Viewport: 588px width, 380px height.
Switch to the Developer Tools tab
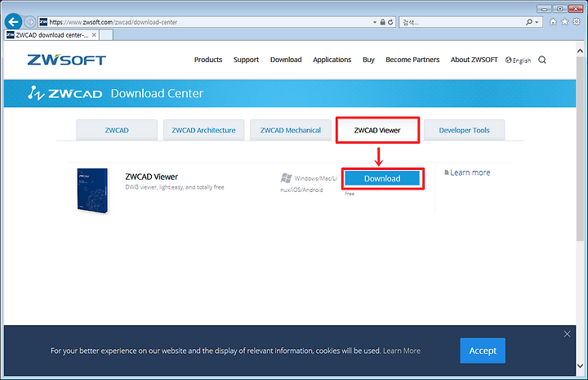click(x=464, y=130)
